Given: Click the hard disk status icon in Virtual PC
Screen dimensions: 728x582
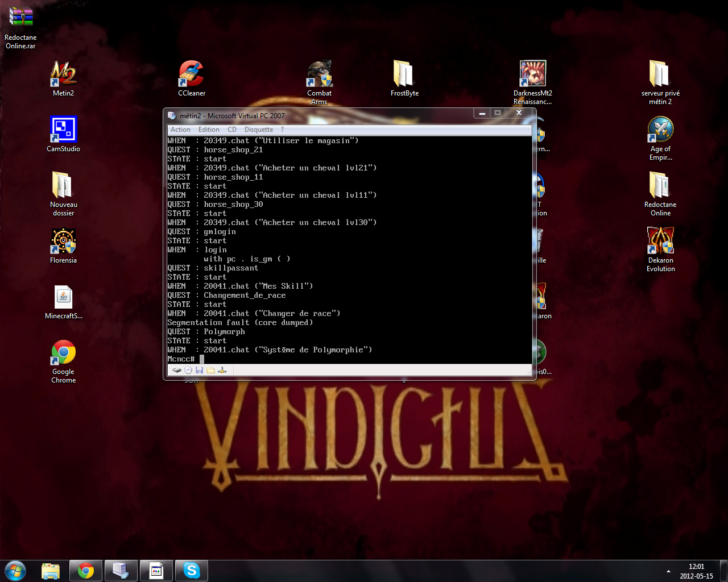Looking at the screenshot, I should [x=177, y=370].
